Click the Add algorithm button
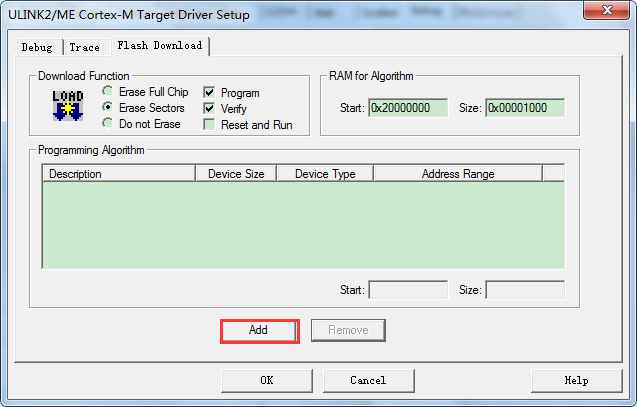This screenshot has height=407, width=637. [260, 331]
